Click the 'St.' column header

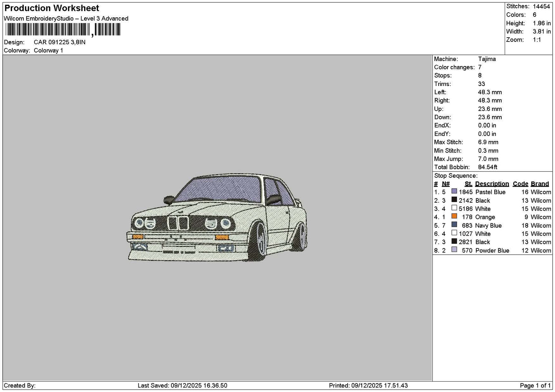468,184
